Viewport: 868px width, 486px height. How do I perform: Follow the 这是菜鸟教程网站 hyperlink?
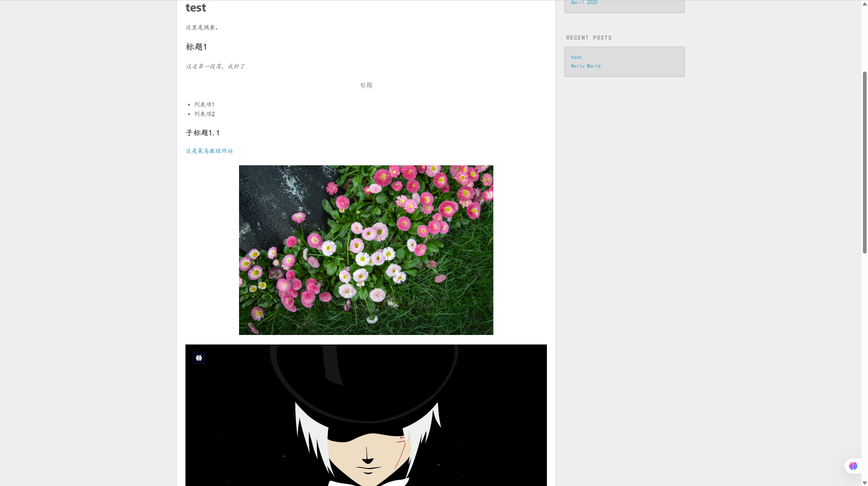(209, 151)
